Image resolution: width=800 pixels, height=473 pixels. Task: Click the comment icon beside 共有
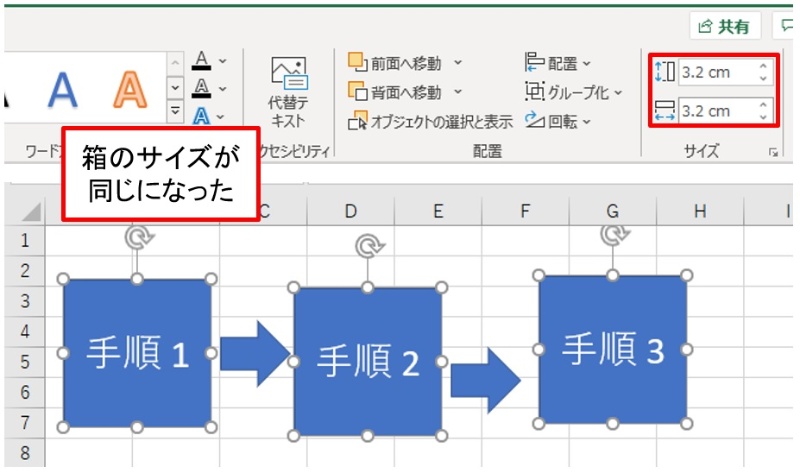[x=787, y=26]
